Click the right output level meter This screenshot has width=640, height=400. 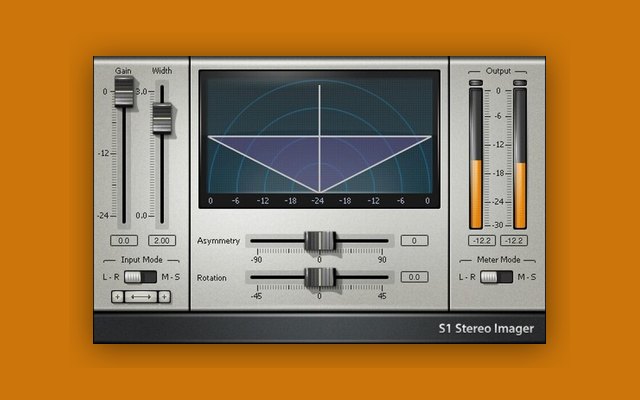click(520, 158)
